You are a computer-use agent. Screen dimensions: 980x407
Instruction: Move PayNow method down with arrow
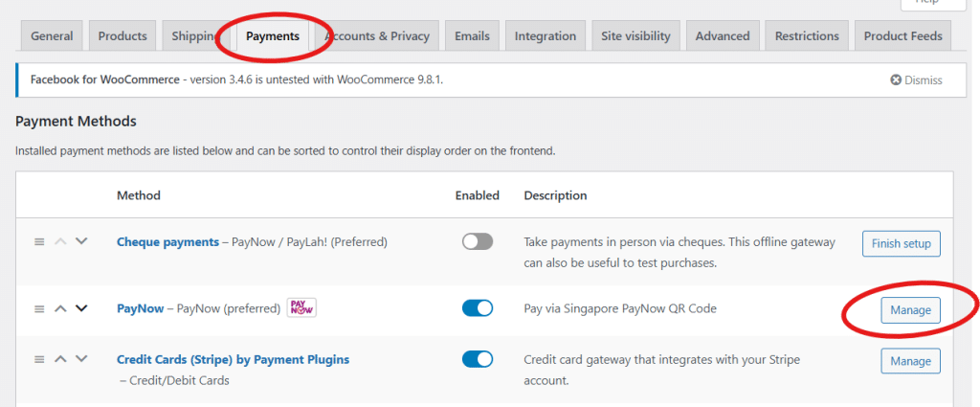point(81,308)
